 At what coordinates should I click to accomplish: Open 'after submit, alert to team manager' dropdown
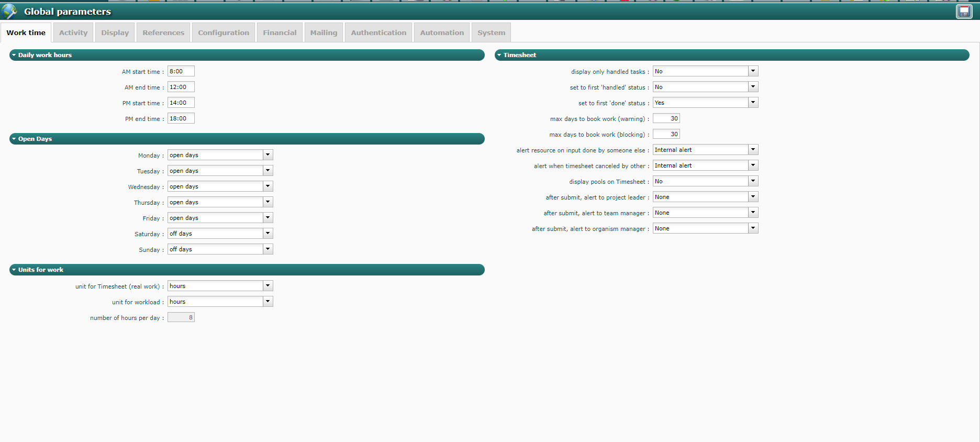(x=753, y=213)
